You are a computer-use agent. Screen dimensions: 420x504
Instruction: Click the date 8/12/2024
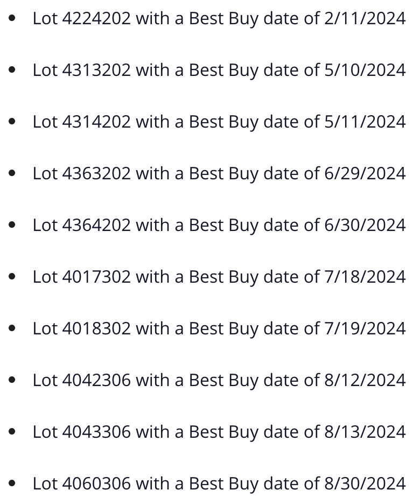[x=365, y=381]
